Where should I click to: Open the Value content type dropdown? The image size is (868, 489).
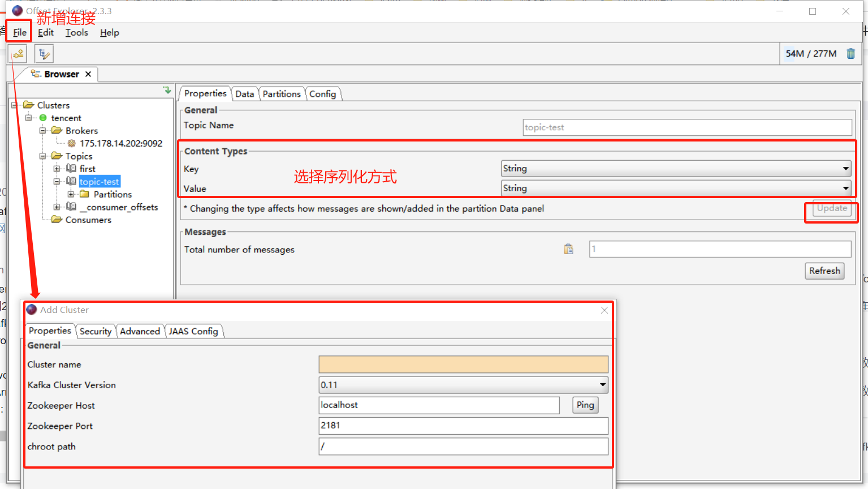point(846,188)
